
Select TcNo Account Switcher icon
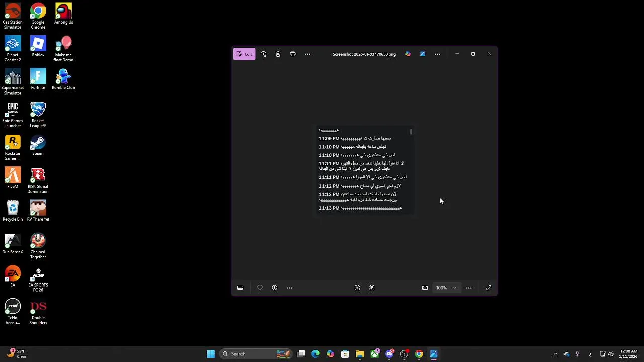click(13, 312)
